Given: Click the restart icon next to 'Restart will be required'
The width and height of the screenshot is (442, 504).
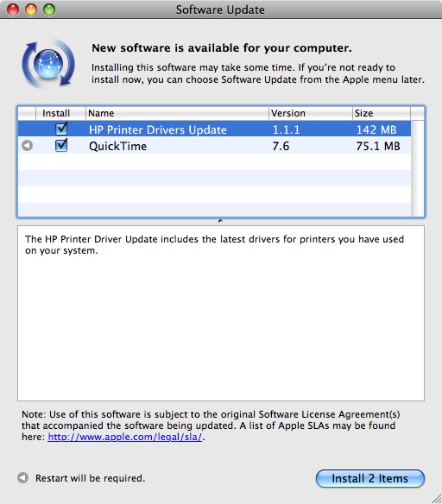Looking at the screenshot, I should click(x=22, y=477).
